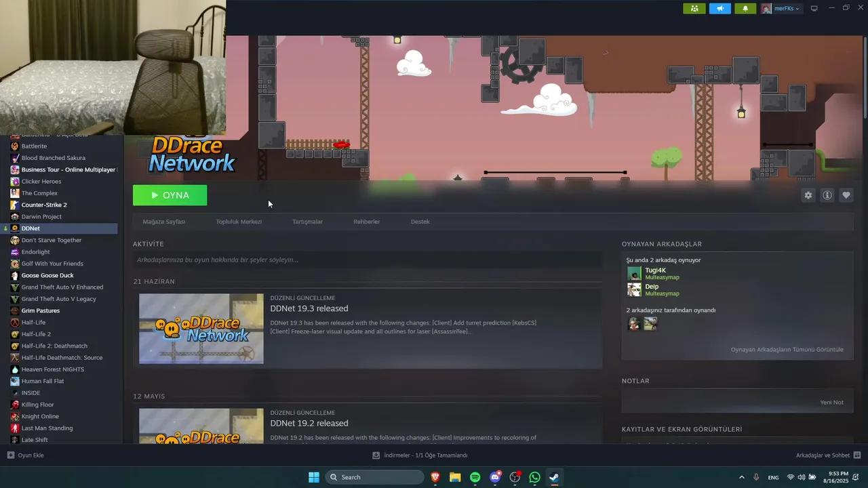This screenshot has height=488, width=868.
Task: Select Killing Floor in library
Action: [37, 405]
